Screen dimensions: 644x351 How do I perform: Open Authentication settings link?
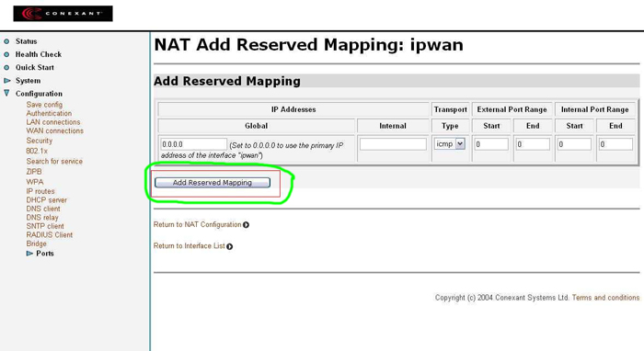tap(49, 113)
